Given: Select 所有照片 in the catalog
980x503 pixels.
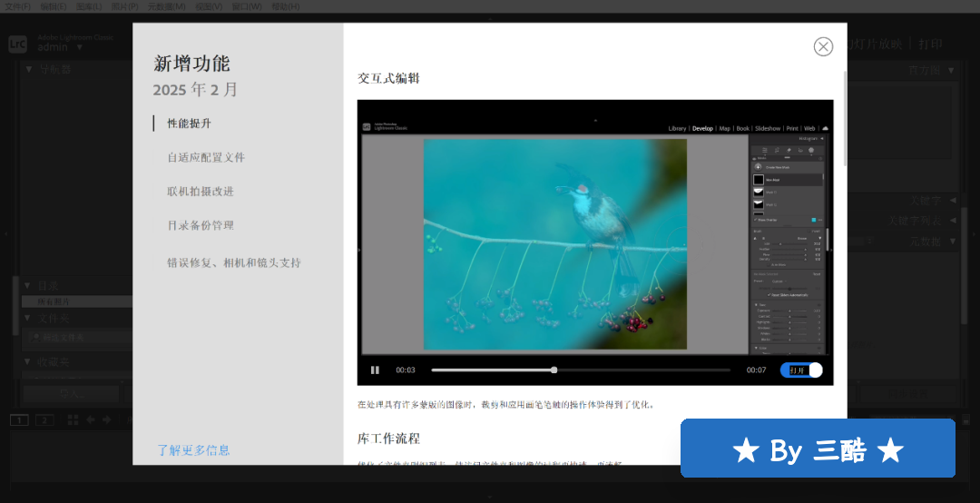Looking at the screenshot, I should pos(76,301).
